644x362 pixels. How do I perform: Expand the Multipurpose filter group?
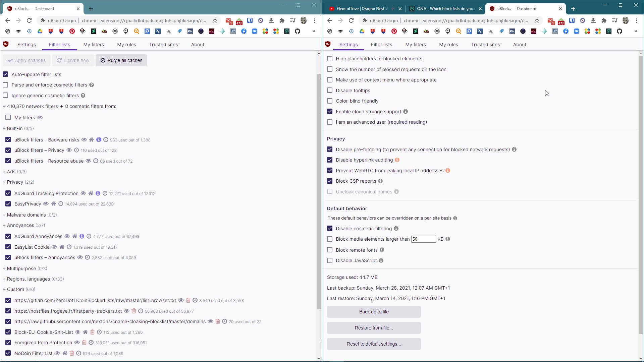coord(25,268)
